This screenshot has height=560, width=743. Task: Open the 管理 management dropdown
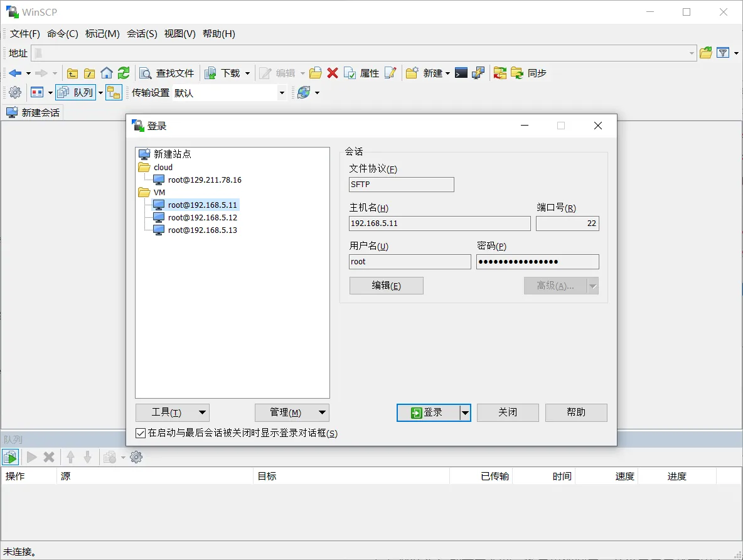pyautogui.click(x=292, y=412)
